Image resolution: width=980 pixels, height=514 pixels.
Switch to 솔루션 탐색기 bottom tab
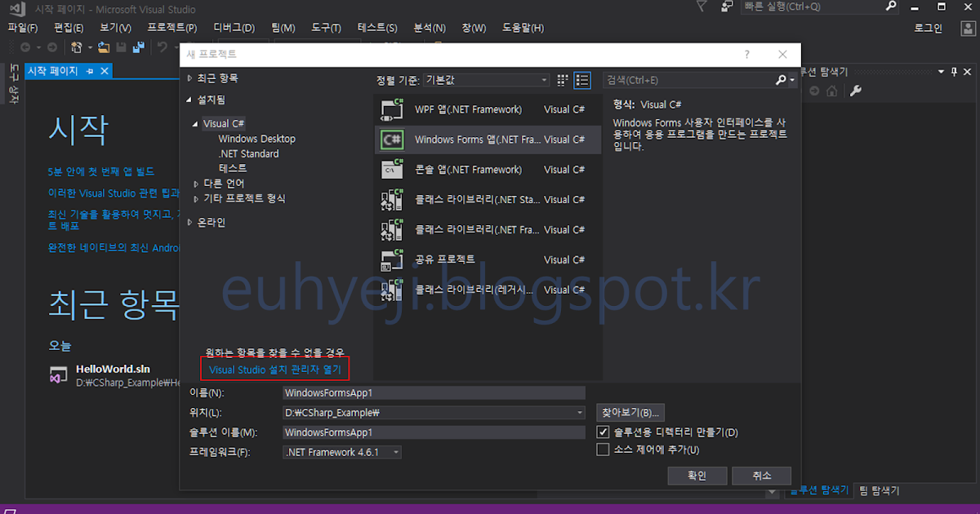point(817,491)
